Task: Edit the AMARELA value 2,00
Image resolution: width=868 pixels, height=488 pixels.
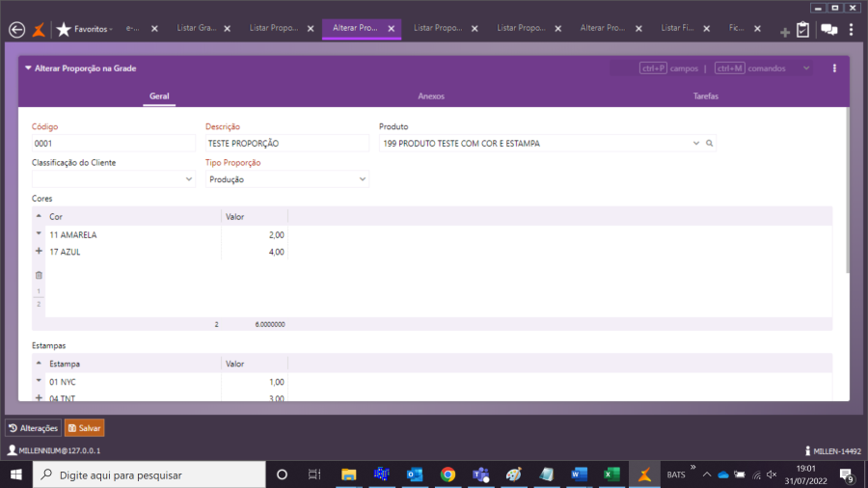Action: pyautogui.click(x=255, y=235)
